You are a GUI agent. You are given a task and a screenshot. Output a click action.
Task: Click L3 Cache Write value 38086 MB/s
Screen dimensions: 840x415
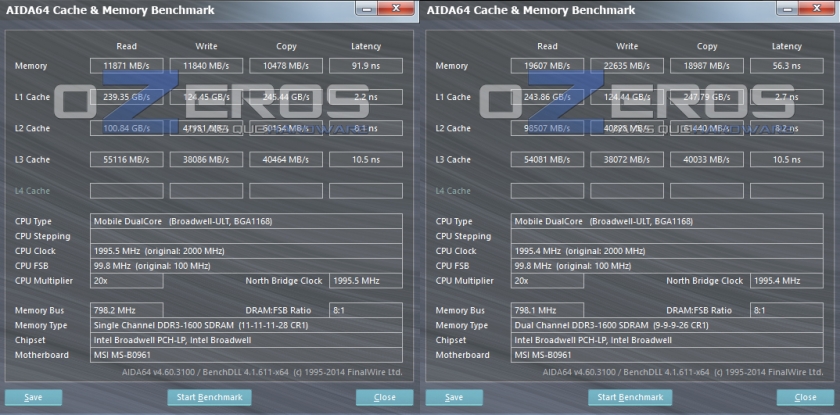pos(206,160)
